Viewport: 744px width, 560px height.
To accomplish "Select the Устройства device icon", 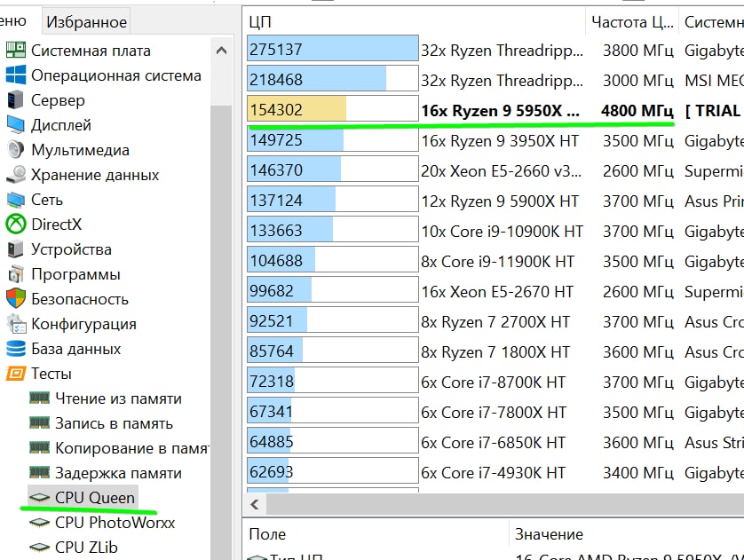I will pyautogui.click(x=16, y=249).
